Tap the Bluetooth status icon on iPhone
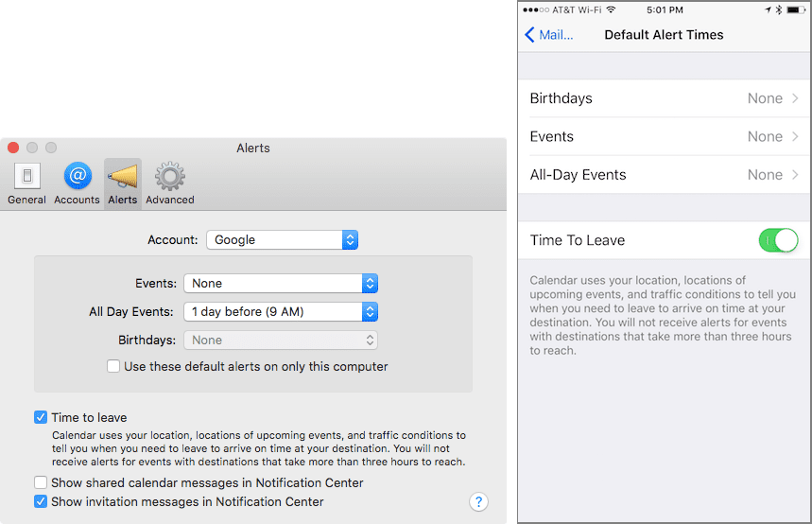 click(778, 9)
